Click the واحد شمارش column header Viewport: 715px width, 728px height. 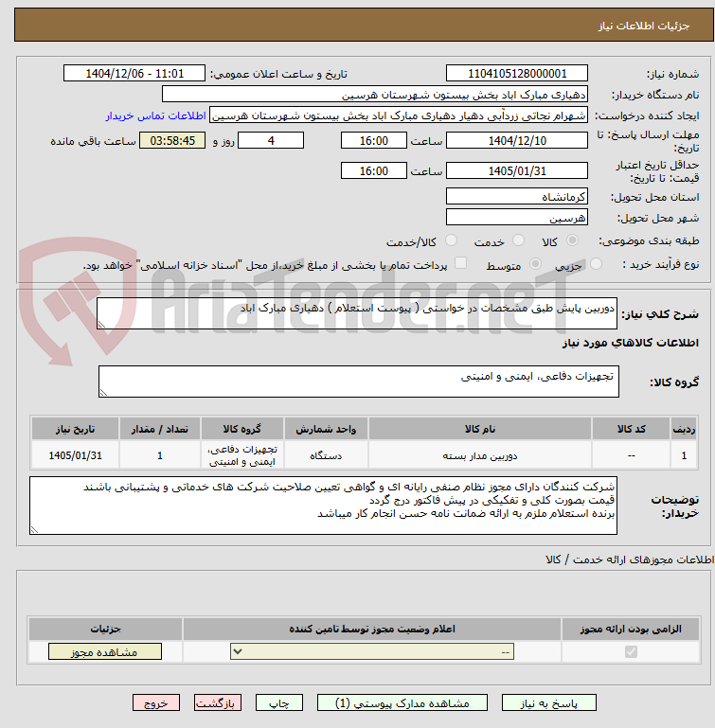[326, 429]
